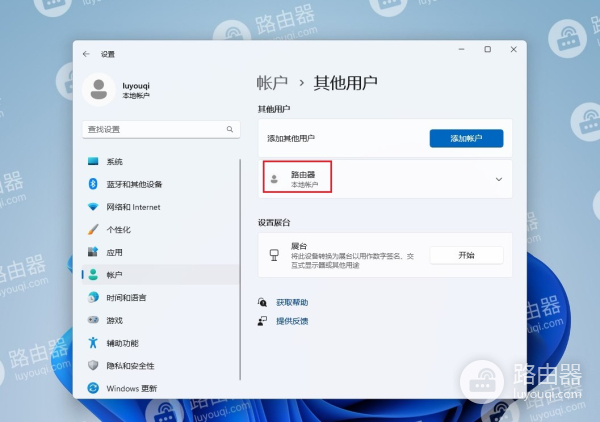The image size is (600, 422).
Task: Click 帐户 in the breadcrumb
Action: 272,83
